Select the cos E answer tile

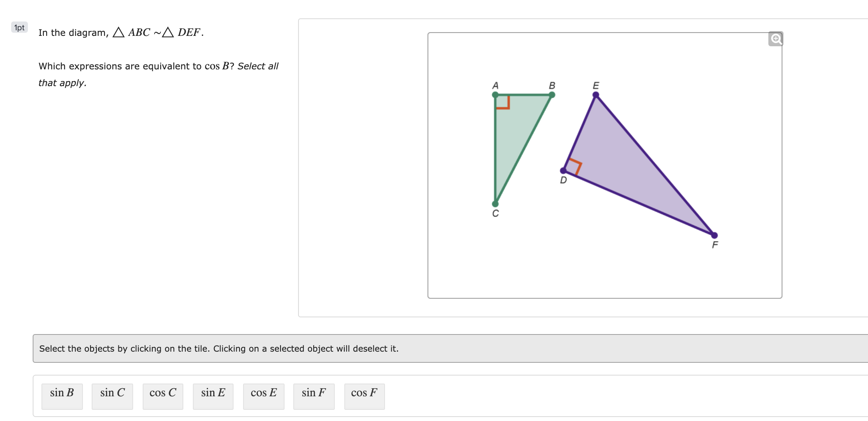(x=263, y=395)
